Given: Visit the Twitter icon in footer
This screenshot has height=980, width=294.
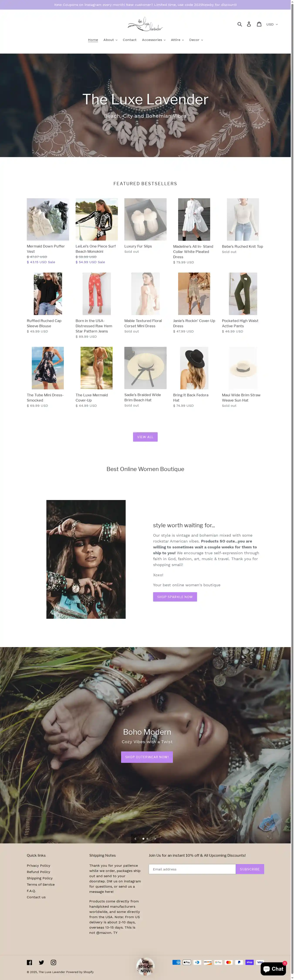Looking at the screenshot, I should pos(41,963).
